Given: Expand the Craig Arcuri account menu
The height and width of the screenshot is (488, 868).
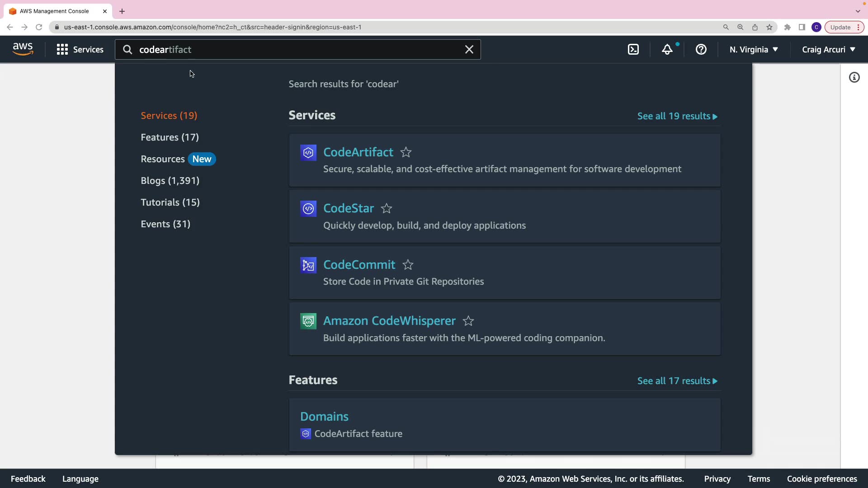Looking at the screenshot, I should (828, 50).
